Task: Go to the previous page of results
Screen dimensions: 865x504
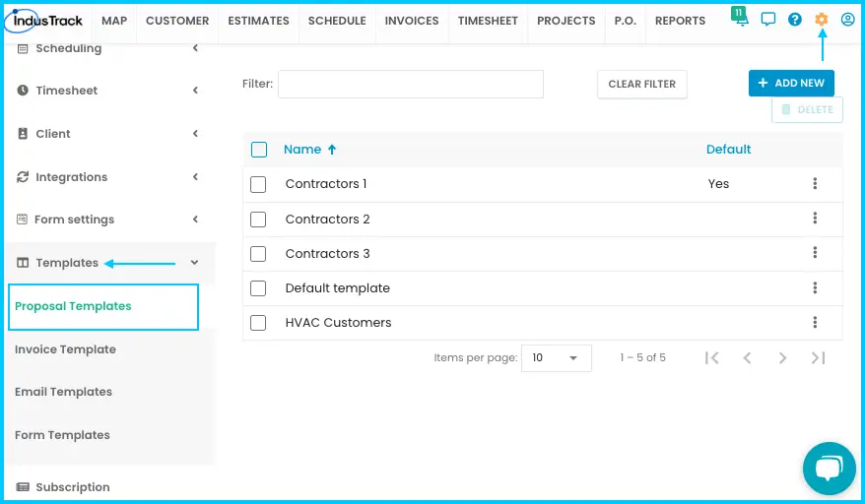Action: (747, 358)
